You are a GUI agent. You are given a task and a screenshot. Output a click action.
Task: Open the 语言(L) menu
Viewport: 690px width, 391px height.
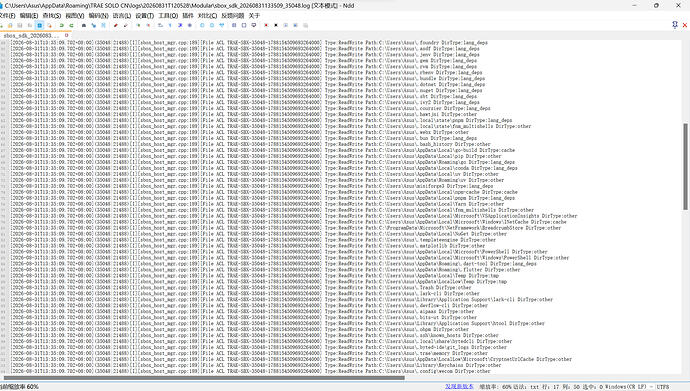(x=121, y=15)
